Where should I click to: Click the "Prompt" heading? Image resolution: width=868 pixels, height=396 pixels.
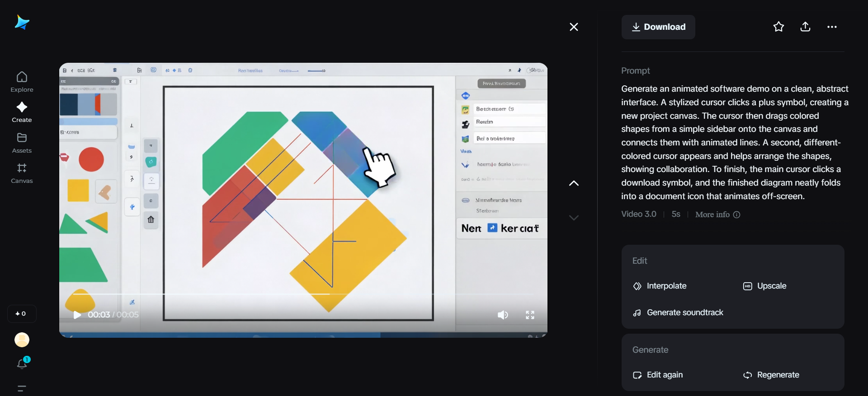click(x=635, y=71)
